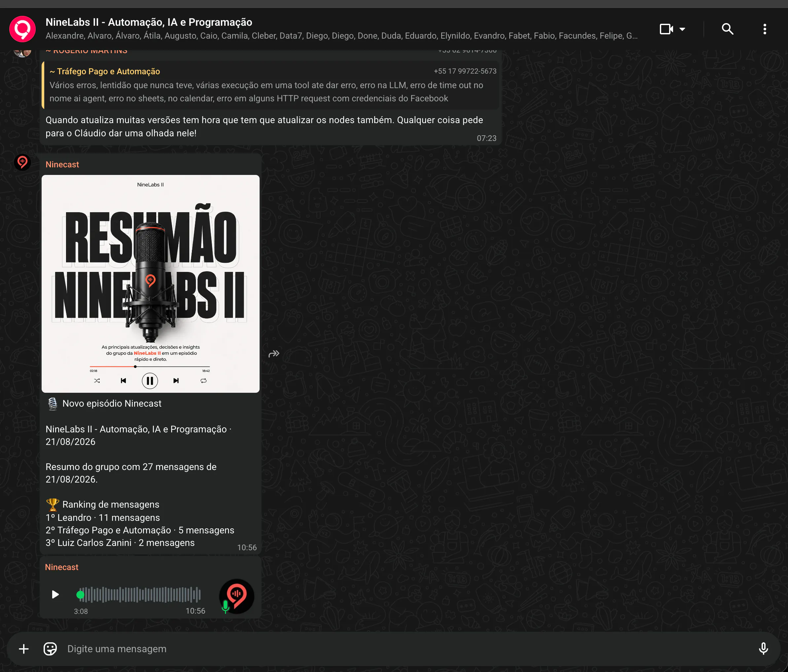
Task: Click the pause button in the podcast image
Action: click(150, 381)
